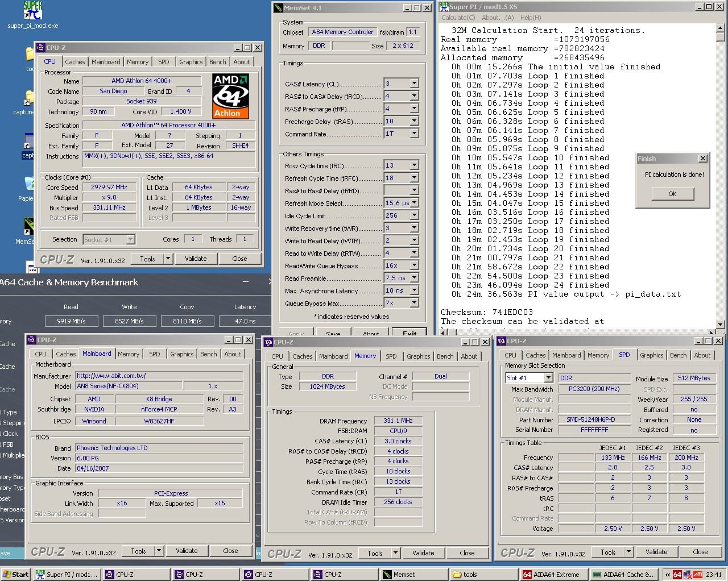Click CPU-Z title bar icon in CPU tab window
Viewport: 728px width, 582px height.
(x=41, y=48)
